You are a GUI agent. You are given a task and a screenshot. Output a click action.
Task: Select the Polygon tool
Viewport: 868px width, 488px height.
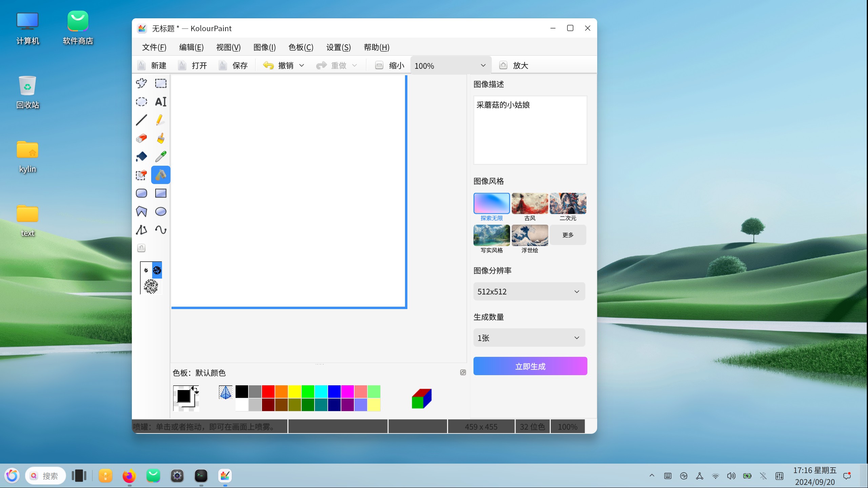pyautogui.click(x=141, y=211)
